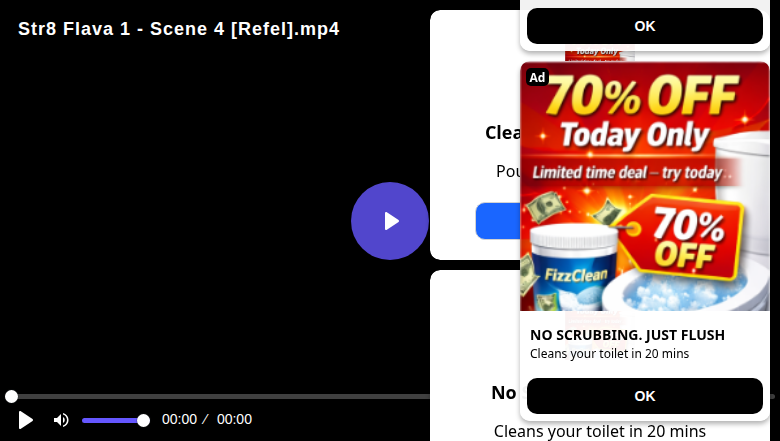Mute audio using the speaker icon
Viewport: 780px width, 441px height.
tap(61, 420)
